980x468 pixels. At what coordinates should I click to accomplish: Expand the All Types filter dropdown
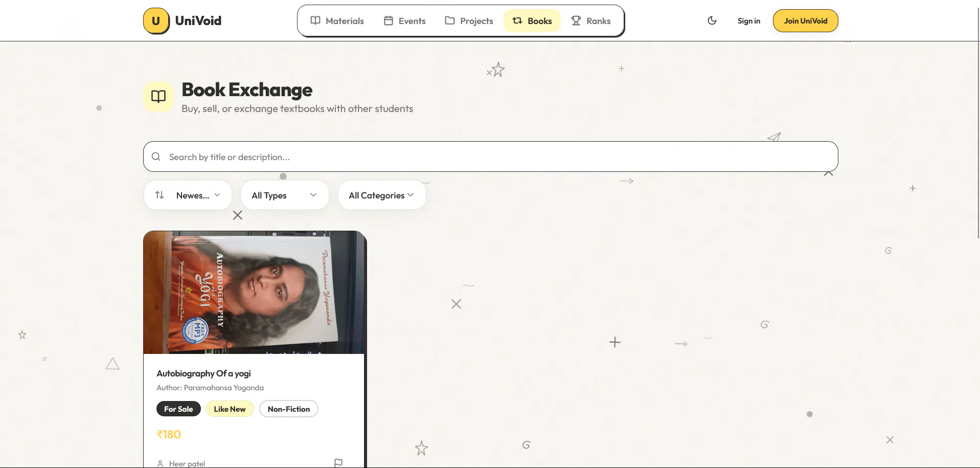[285, 195]
